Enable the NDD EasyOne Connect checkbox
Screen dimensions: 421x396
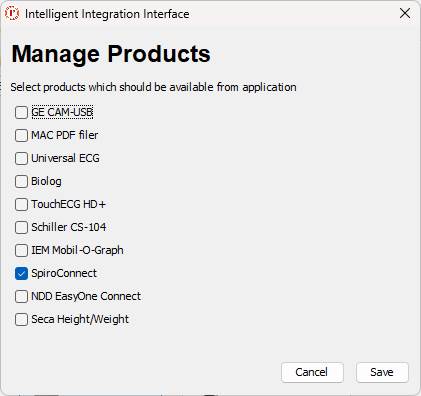(x=21, y=297)
